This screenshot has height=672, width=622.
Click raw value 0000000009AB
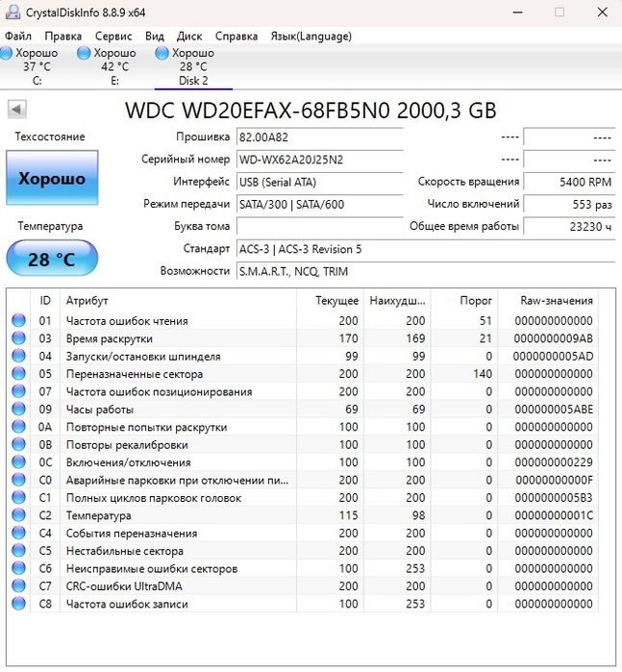(x=553, y=338)
